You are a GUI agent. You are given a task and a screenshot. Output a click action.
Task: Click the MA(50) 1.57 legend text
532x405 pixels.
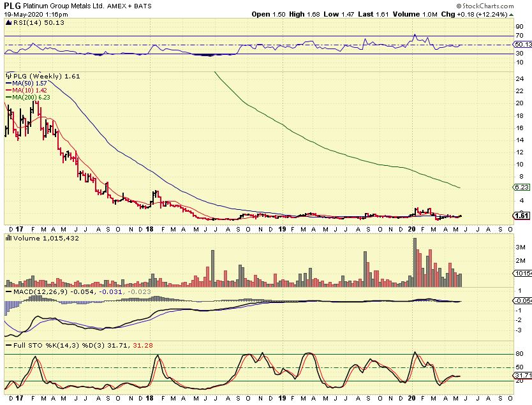tap(29, 84)
